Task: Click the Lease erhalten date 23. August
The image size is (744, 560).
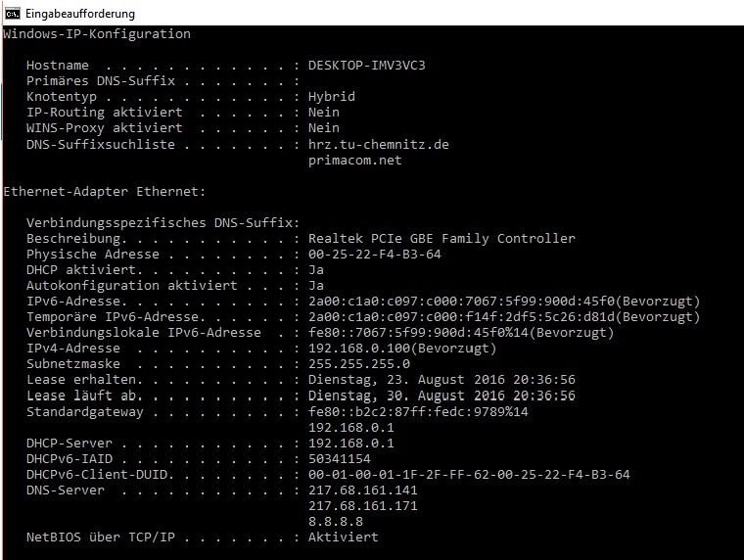Action: click(442, 380)
